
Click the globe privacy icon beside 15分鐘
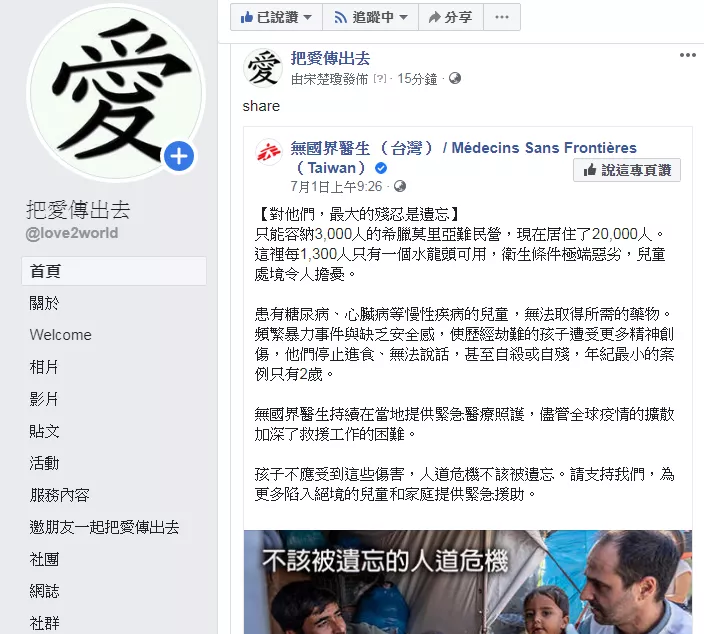[x=455, y=79]
